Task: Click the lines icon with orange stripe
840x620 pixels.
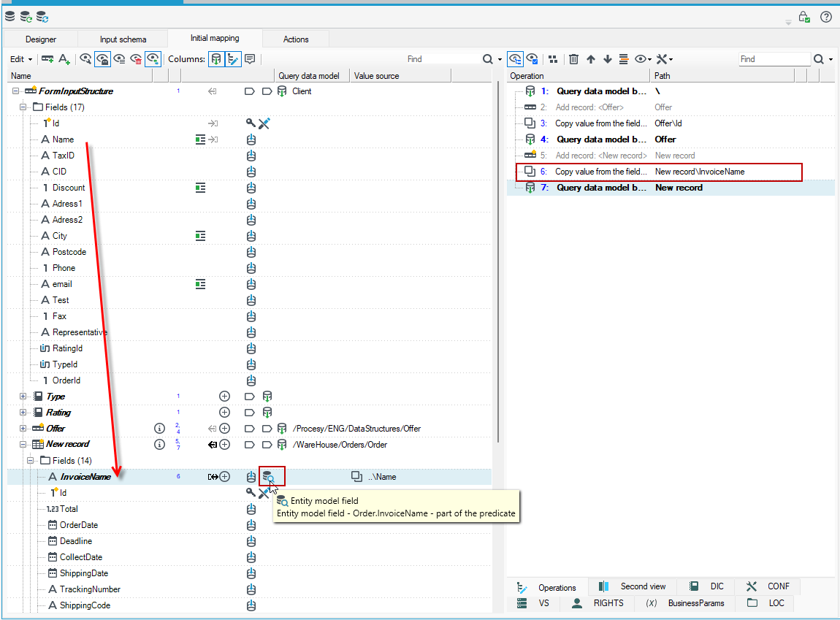Action: tap(624, 59)
